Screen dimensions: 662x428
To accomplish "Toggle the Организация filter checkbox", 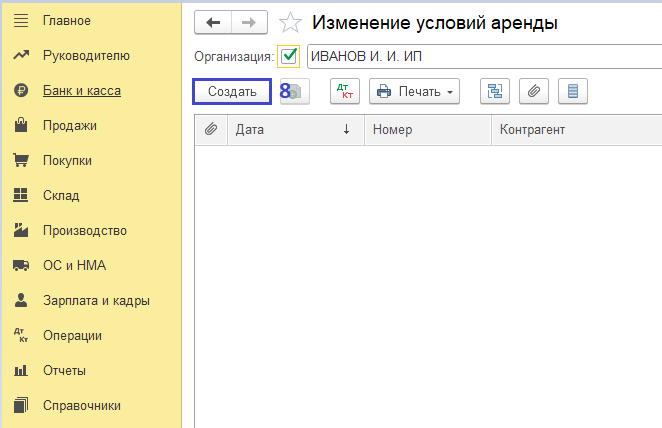I will [x=289, y=56].
